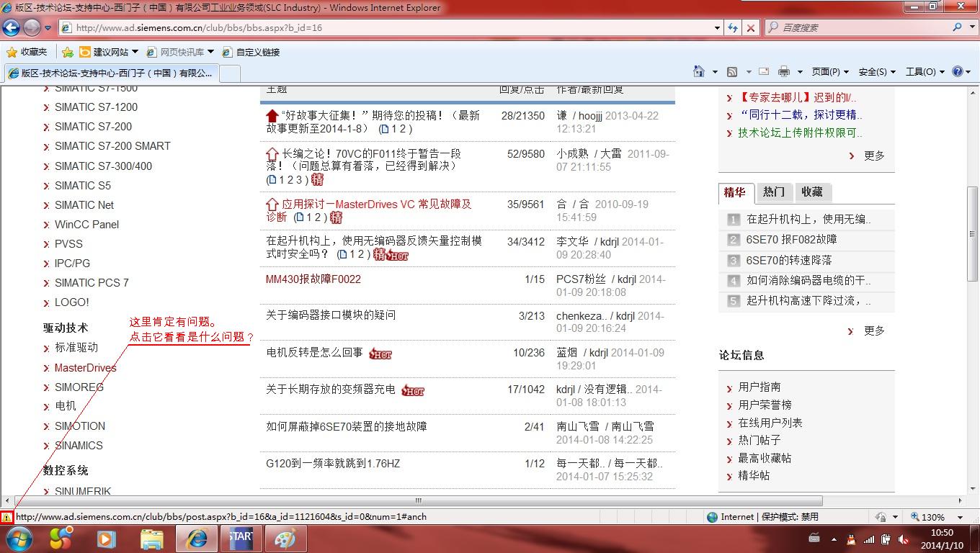Viewport: 980px width, 553px height.
Task: Click the IE Forward arrow button
Action: 32,27
